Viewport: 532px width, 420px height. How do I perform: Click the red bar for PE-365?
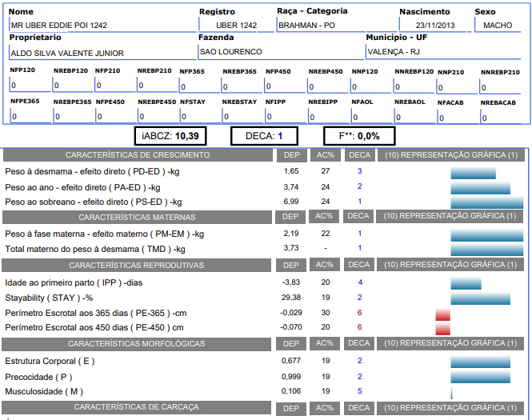click(442, 313)
